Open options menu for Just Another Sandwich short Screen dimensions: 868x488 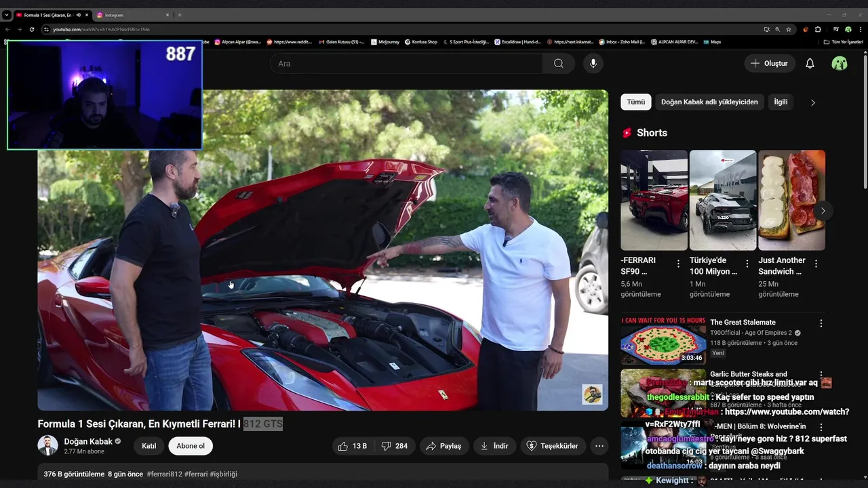(x=816, y=264)
